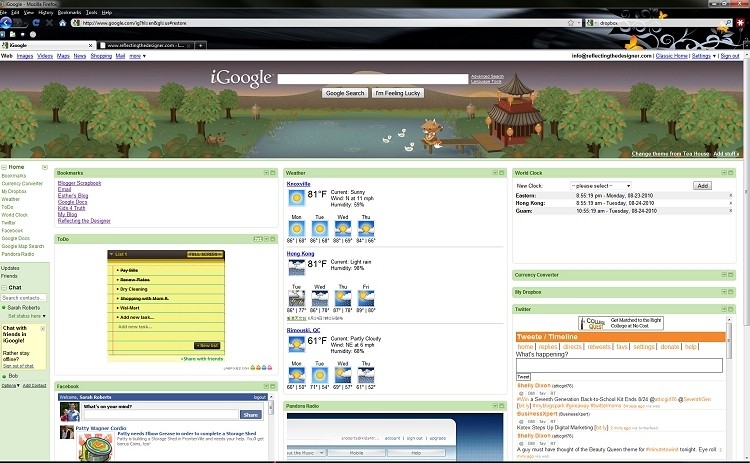Viewport: 750px width, 463px height.
Task: Remove the Eastern clock entry
Action: tap(730, 196)
